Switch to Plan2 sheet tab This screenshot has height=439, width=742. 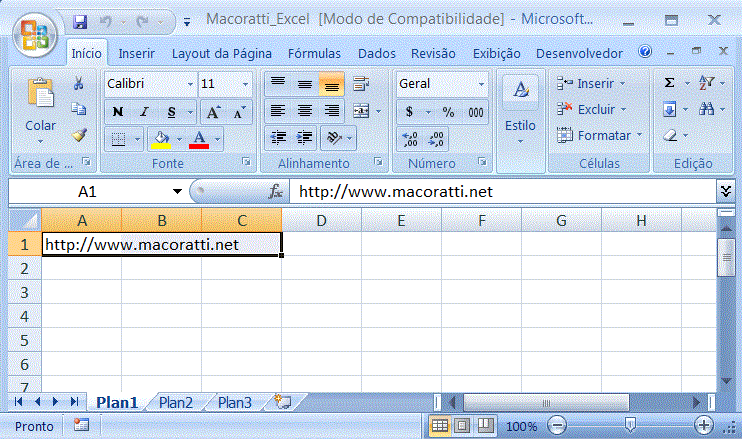pos(176,403)
